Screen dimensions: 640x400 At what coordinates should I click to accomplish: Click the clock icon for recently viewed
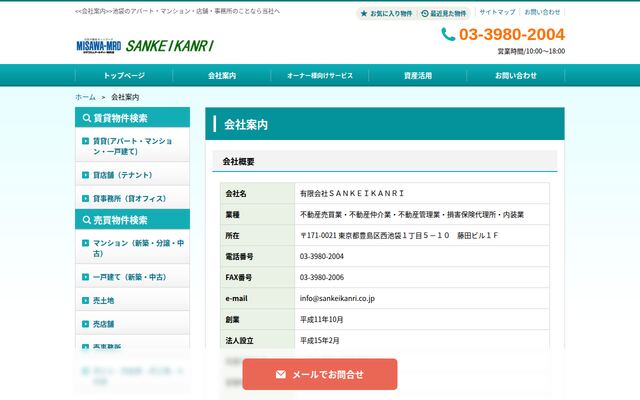425,13
